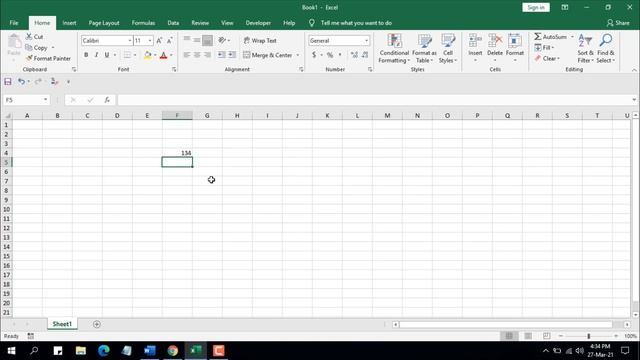Add a new sheet with plus button

point(97,324)
